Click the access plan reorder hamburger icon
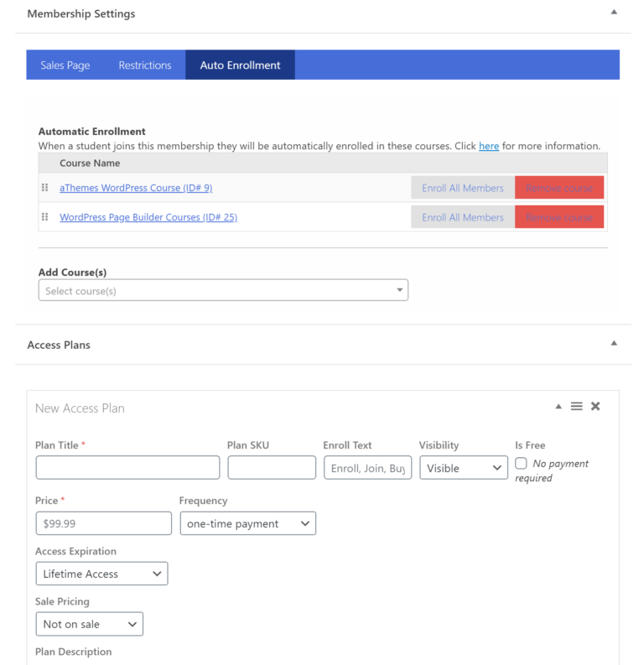The width and height of the screenshot is (644, 665). (x=577, y=407)
